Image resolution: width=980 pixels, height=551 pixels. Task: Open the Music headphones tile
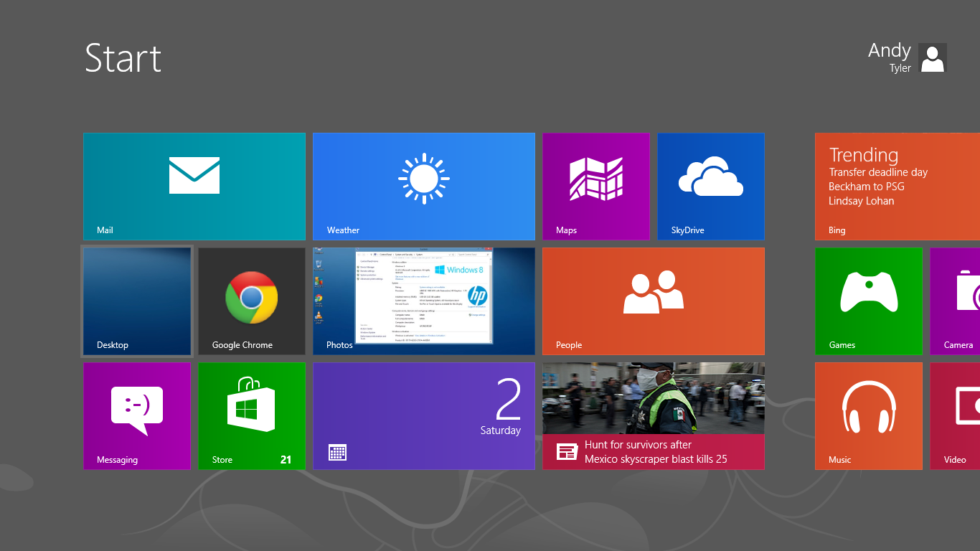pyautogui.click(x=869, y=416)
